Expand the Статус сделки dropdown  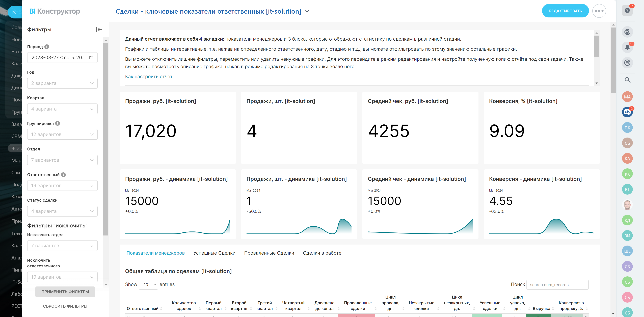pos(62,211)
